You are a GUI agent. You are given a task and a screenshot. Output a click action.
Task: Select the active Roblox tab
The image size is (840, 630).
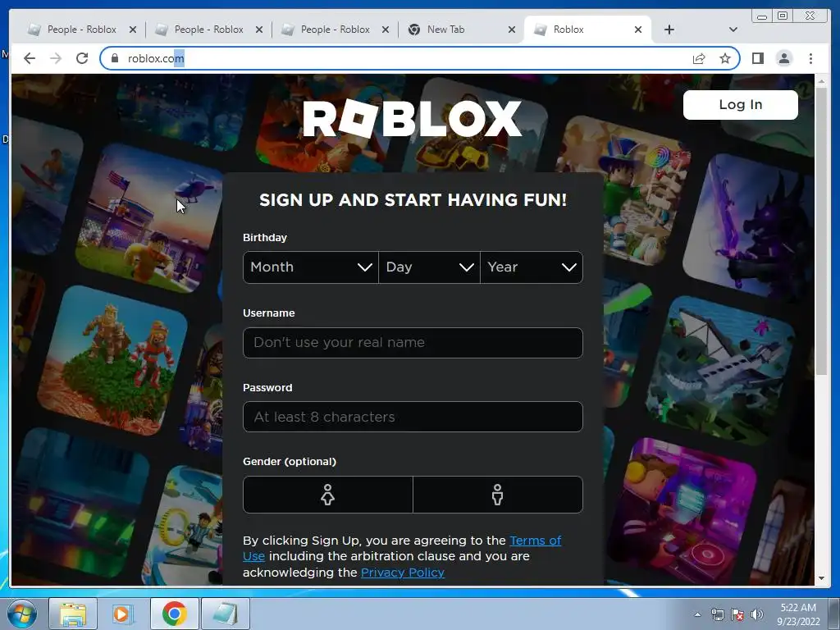pyautogui.click(x=568, y=30)
